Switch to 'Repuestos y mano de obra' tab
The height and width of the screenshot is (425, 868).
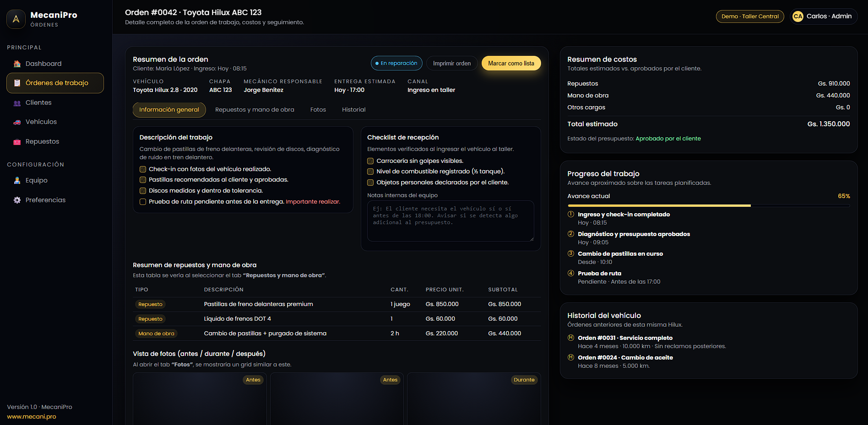click(255, 110)
